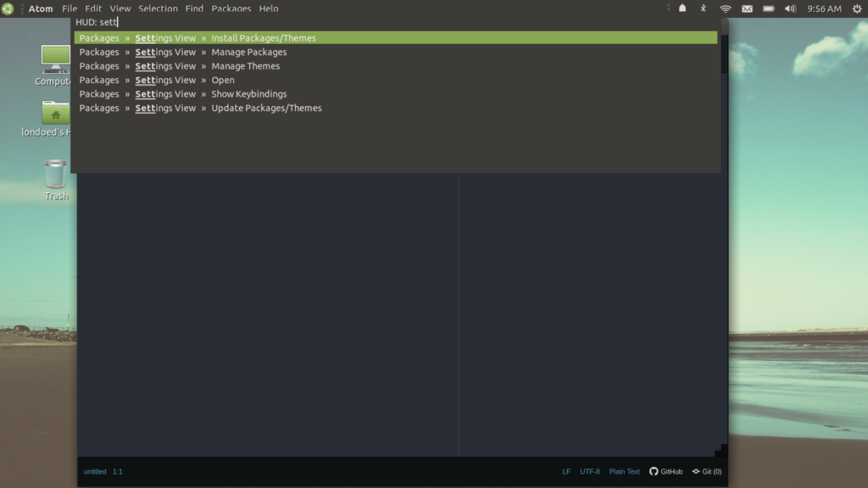Choose Manage Themes HUD result
This screenshot has width=868, height=488.
(396, 66)
